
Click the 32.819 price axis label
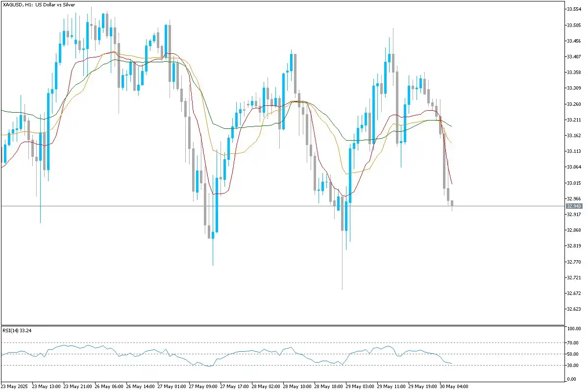click(574, 246)
